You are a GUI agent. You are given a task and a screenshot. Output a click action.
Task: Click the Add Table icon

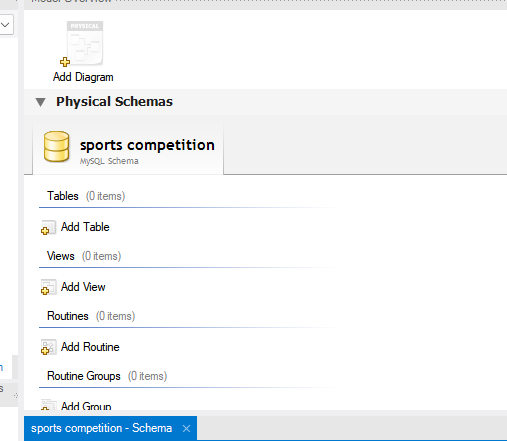[x=49, y=227]
